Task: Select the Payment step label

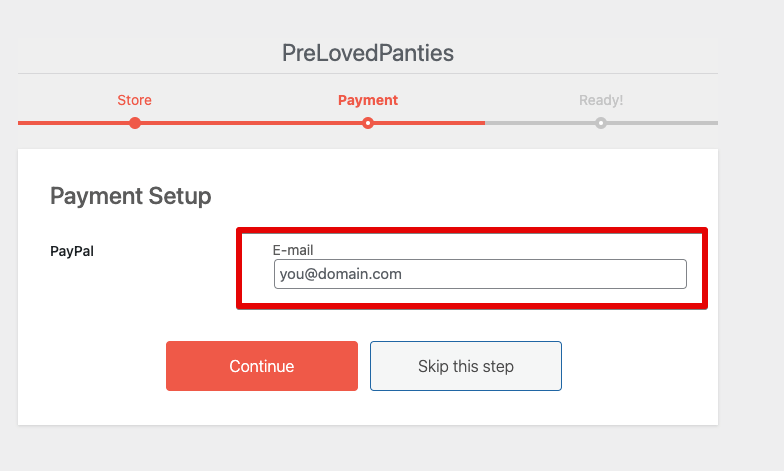Action: (368, 100)
